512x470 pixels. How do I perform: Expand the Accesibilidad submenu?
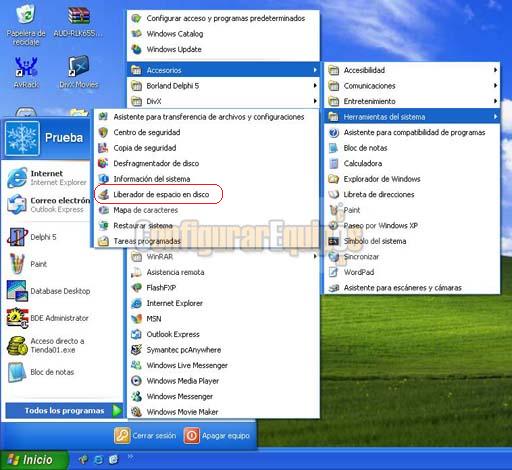coord(412,70)
